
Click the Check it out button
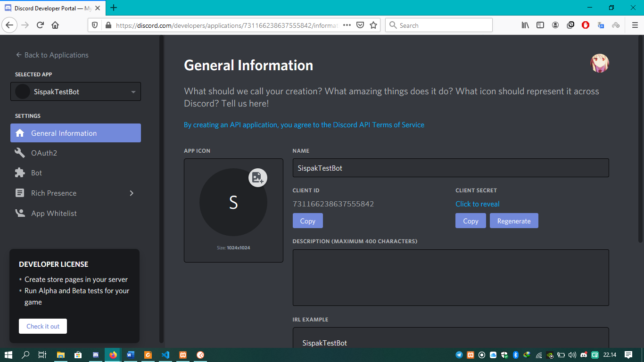pyautogui.click(x=43, y=326)
